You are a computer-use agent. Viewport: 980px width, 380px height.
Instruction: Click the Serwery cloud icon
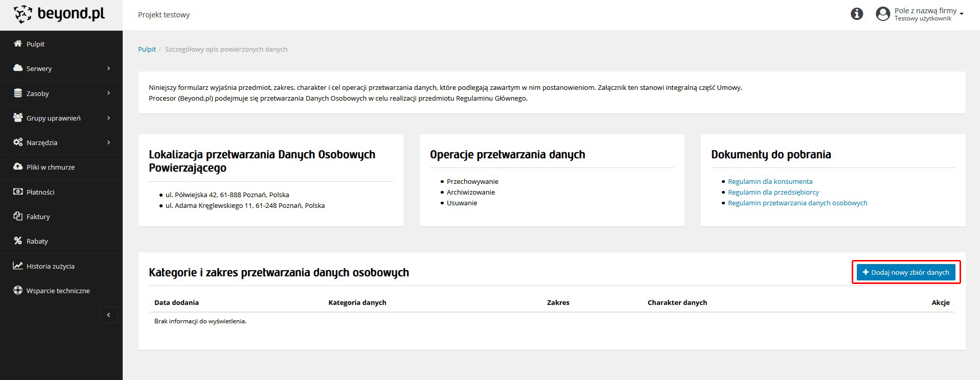point(18,68)
